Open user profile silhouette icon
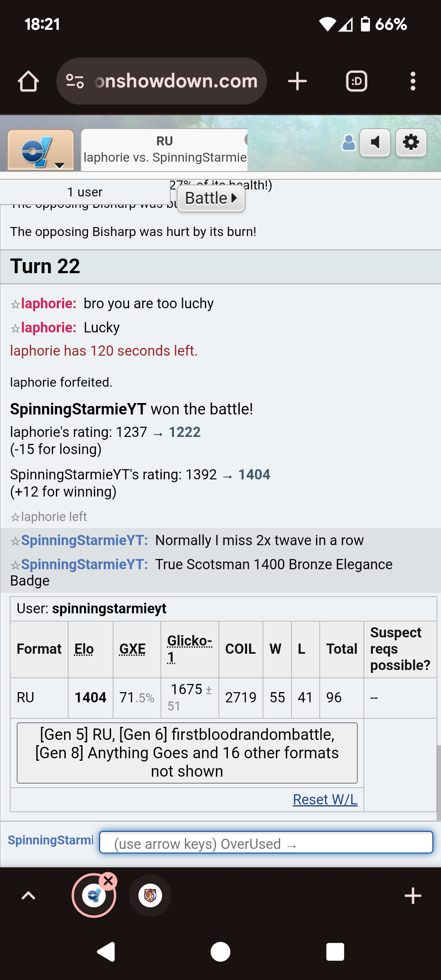 click(348, 143)
